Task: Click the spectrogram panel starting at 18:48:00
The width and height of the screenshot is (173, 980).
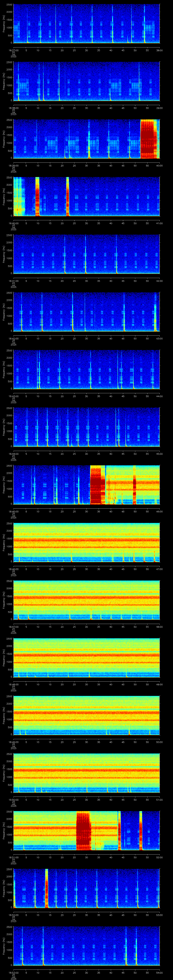Action: point(86,658)
